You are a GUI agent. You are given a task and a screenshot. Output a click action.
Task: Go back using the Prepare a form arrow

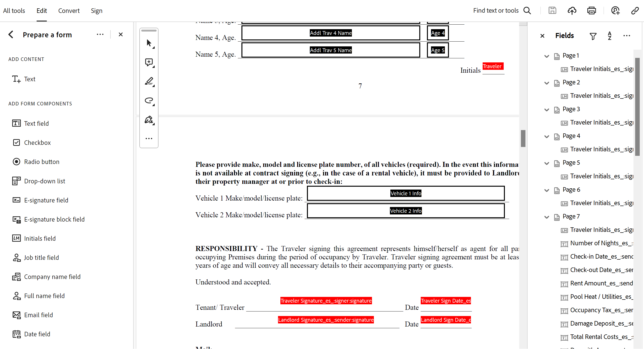(x=11, y=34)
